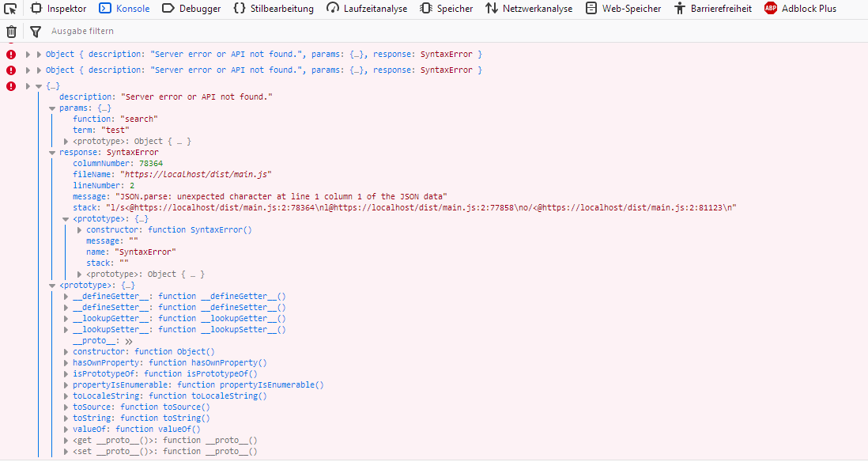Toggle the console filter options

click(x=35, y=31)
